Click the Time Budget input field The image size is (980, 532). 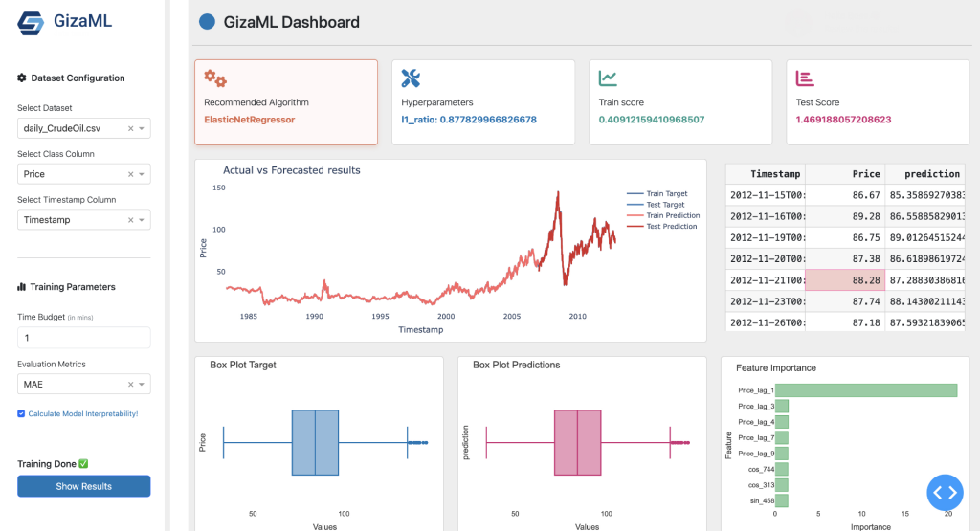(84, 338)
